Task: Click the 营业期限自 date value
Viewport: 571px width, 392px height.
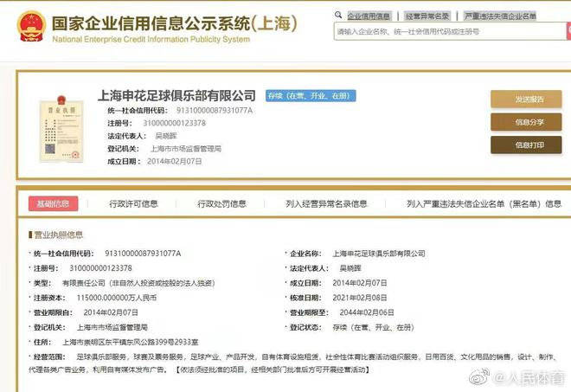Action: 111,312
